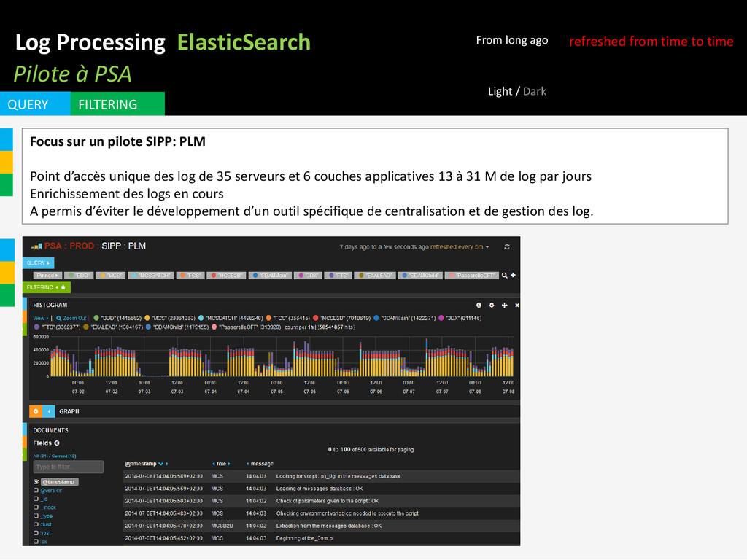Click Histogram panel move icon
Image resolution: width=747 pixels, height=560 pixels.
(x=505, y=306)
